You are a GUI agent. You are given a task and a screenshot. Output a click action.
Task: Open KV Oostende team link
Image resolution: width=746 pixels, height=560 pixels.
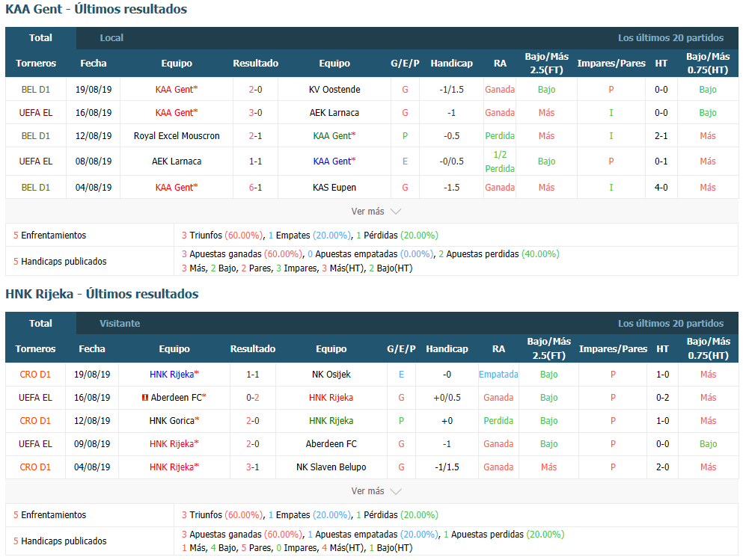(334, 90)
